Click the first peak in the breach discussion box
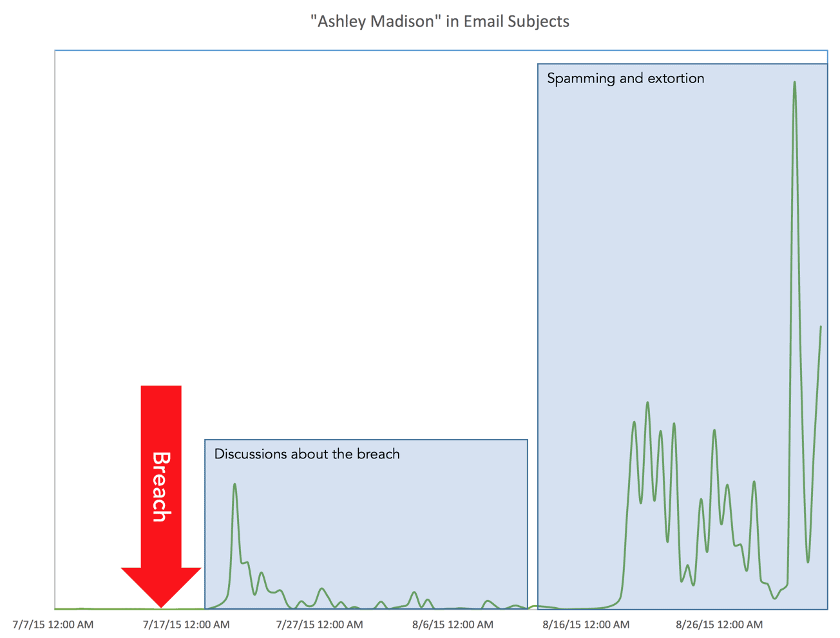 click(x=234, y=484)
